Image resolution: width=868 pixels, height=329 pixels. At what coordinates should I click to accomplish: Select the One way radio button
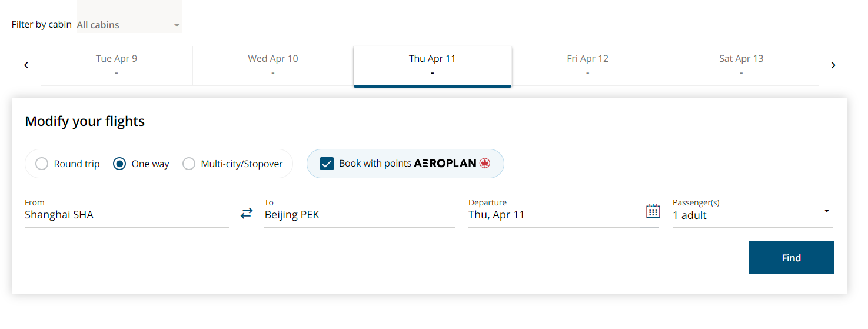tap(119, 164)
